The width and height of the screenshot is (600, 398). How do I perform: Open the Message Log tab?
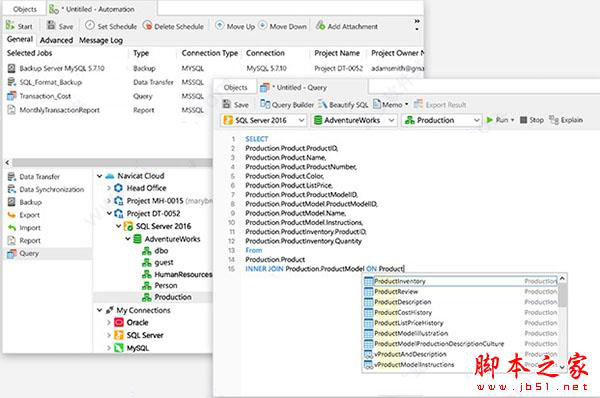coord(101,40)
